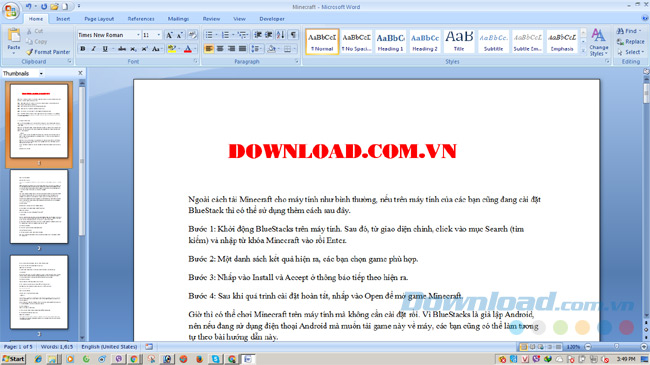Open the Times New Roman font dropdown
This screenshot has width=650, height=365.
138,35
